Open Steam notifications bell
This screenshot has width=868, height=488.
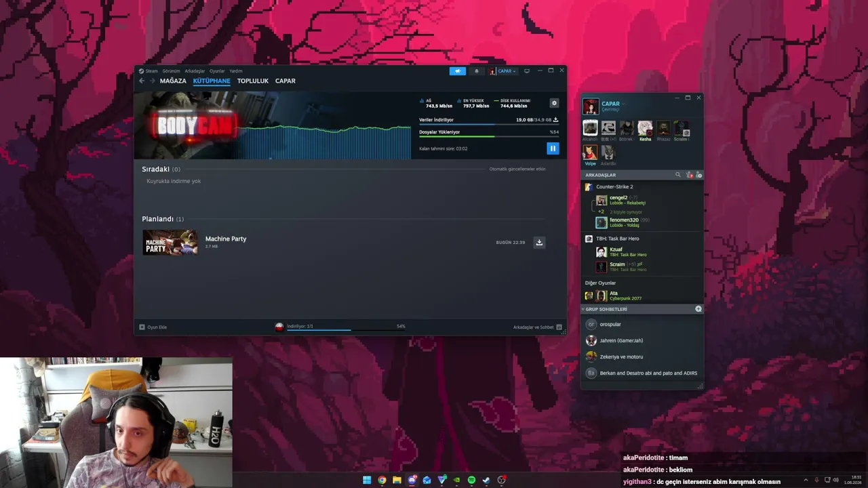pos(476,71)
